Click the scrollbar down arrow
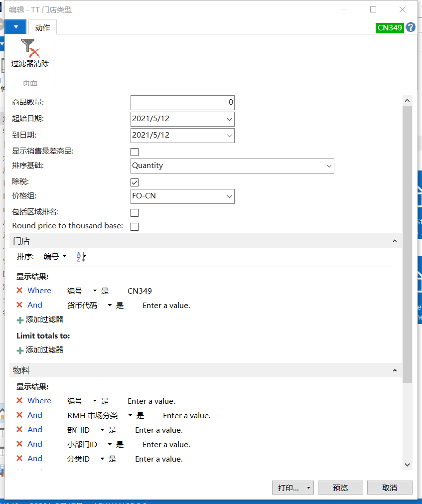The image size is (422, 504). click(407, 465)
